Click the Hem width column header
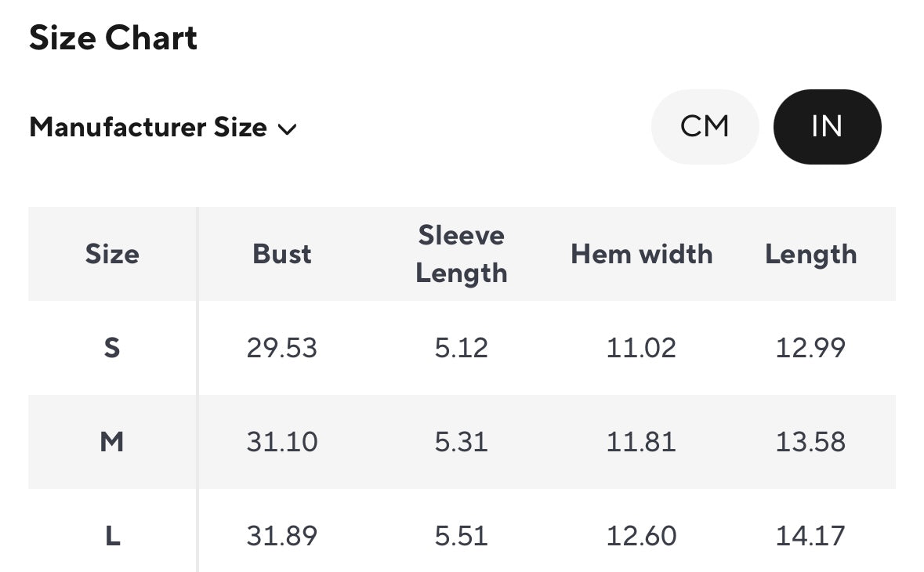The height and width of the screenshot is (572, 924). 642,254
